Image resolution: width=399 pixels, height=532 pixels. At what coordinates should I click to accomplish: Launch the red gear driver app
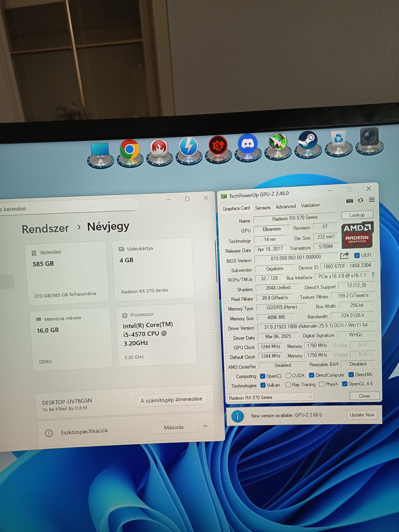pos(218,149)
